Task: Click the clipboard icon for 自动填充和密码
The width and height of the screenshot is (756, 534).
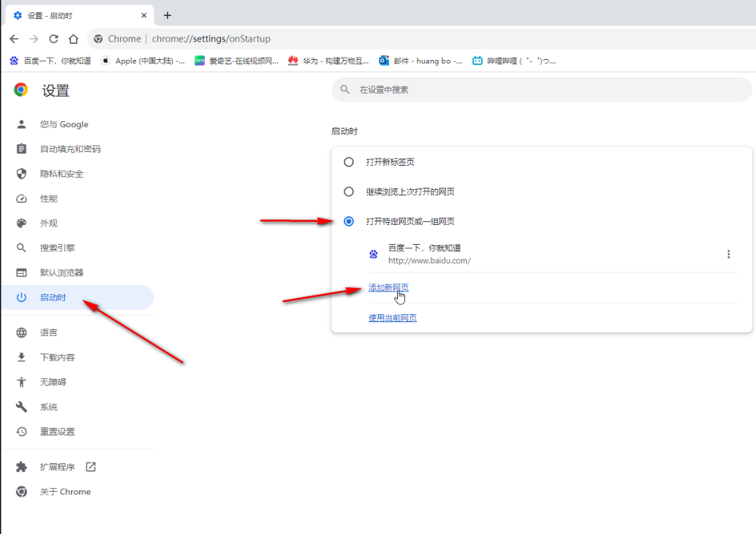Action: click(x=21, y=149)
